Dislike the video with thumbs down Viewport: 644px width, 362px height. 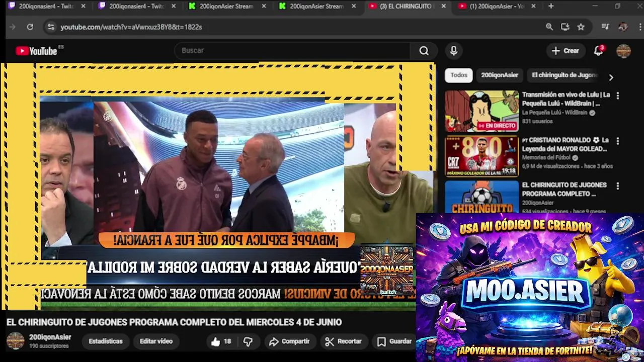(x=248, y=341)
